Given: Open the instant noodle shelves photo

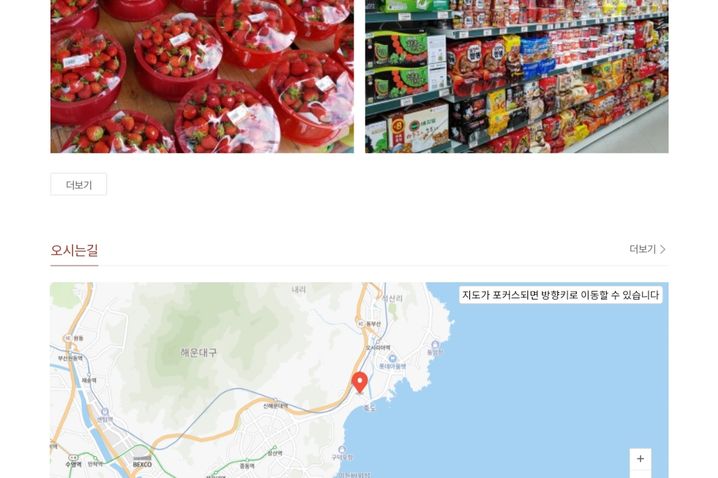Looking at the screenshot, I should (x=517, y=76).
